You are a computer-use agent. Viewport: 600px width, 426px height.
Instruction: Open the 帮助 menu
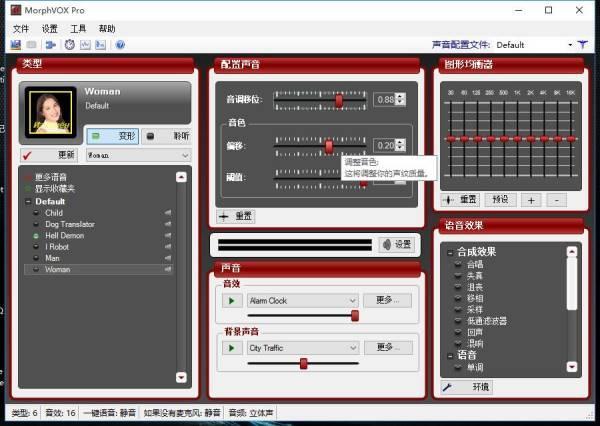[107, 29]
